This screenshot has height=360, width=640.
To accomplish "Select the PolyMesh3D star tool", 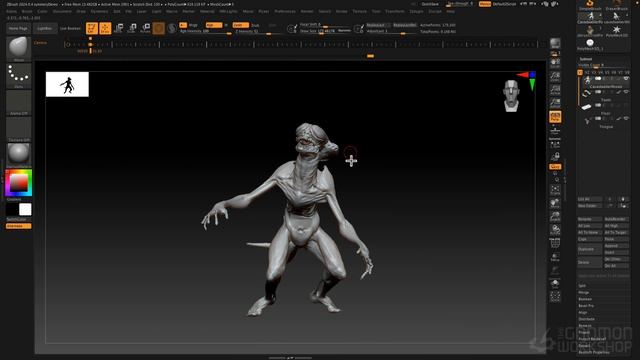I will (x=616, y=31).
